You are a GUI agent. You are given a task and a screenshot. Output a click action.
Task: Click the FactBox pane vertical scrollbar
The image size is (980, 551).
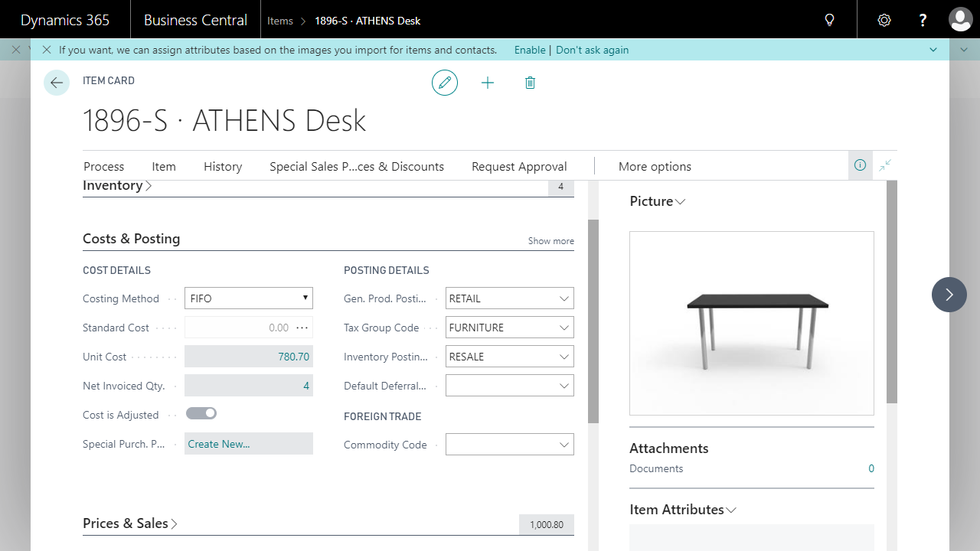pos(891,292)
